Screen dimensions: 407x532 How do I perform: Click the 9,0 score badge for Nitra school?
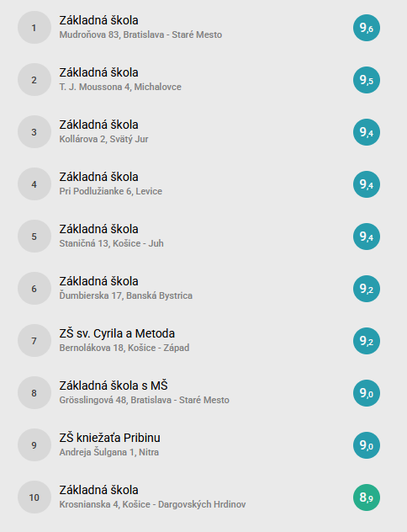[367, 445]
